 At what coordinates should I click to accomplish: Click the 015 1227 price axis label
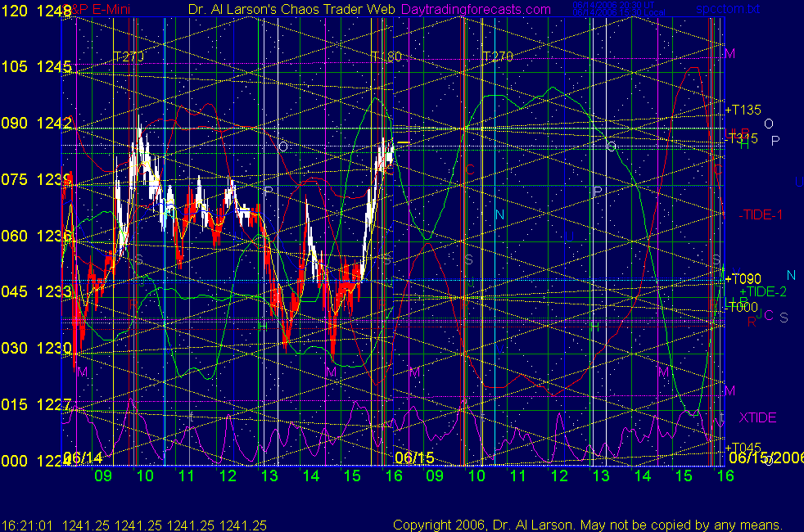36,404
